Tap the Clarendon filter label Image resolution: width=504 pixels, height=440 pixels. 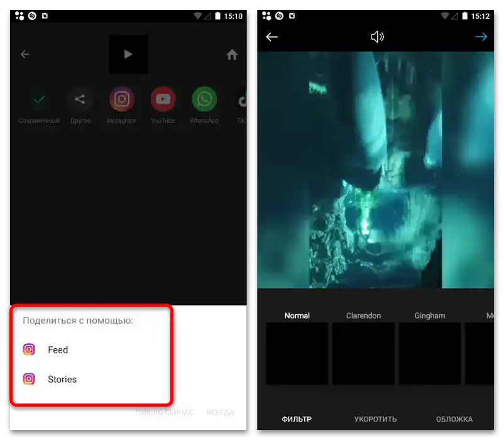tap(363, 316)
